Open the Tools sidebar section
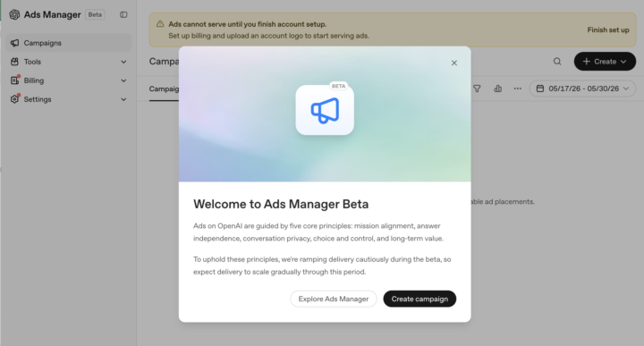Viewport: 644px width, 346px height. [69, 62]
